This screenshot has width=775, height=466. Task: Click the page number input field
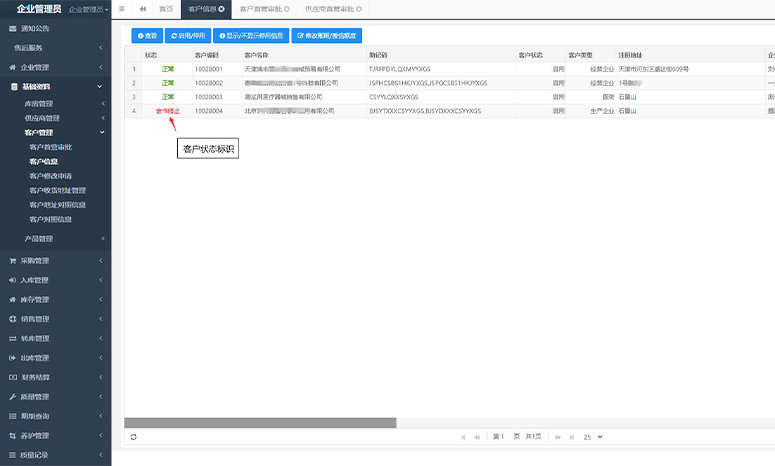pos(502,437)
